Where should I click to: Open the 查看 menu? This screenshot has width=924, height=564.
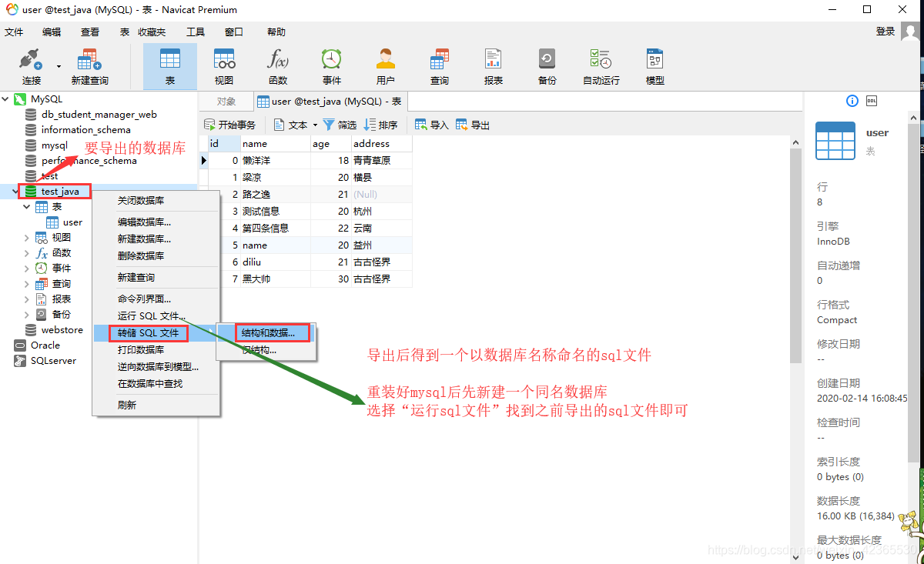coord(90,32)
